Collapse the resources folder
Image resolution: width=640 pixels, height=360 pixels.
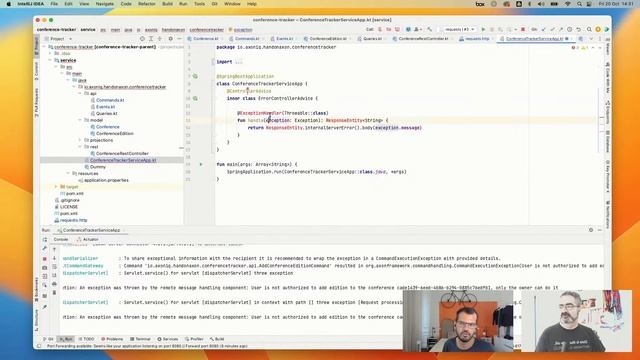click(68, 173)
